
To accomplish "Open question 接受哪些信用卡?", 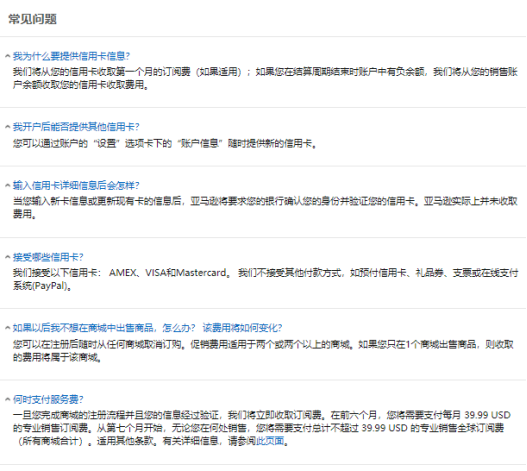I will click(48, 257).
